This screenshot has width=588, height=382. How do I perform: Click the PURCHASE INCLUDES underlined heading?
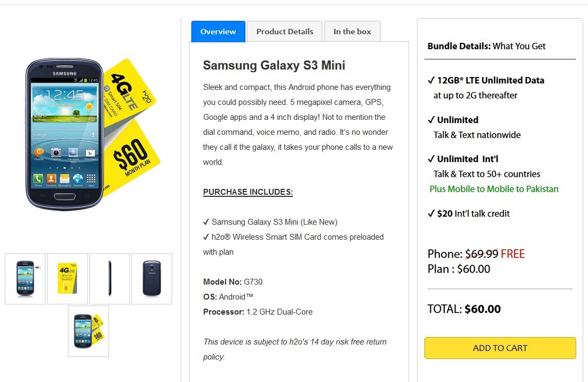coord(248,192)
